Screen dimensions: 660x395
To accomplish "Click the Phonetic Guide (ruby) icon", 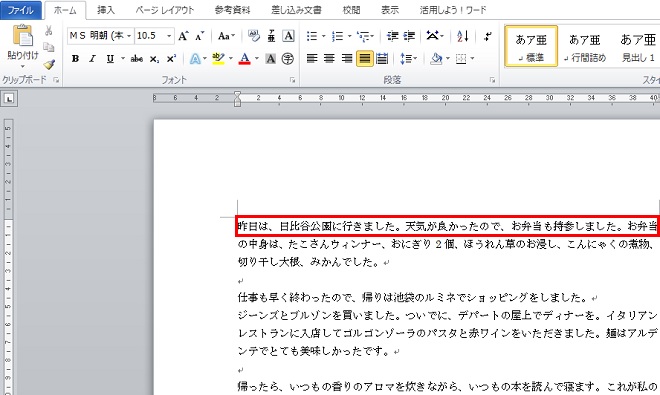I will (x=271, y=36).
